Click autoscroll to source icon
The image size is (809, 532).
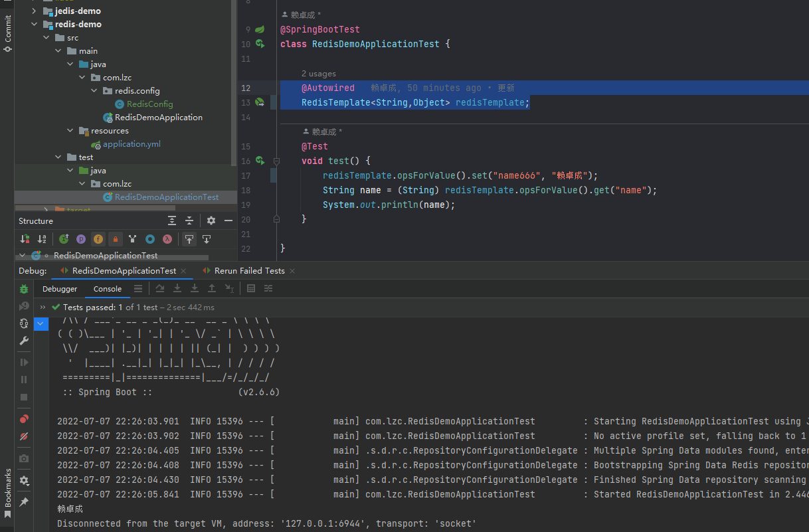click(x=189, y=239)
